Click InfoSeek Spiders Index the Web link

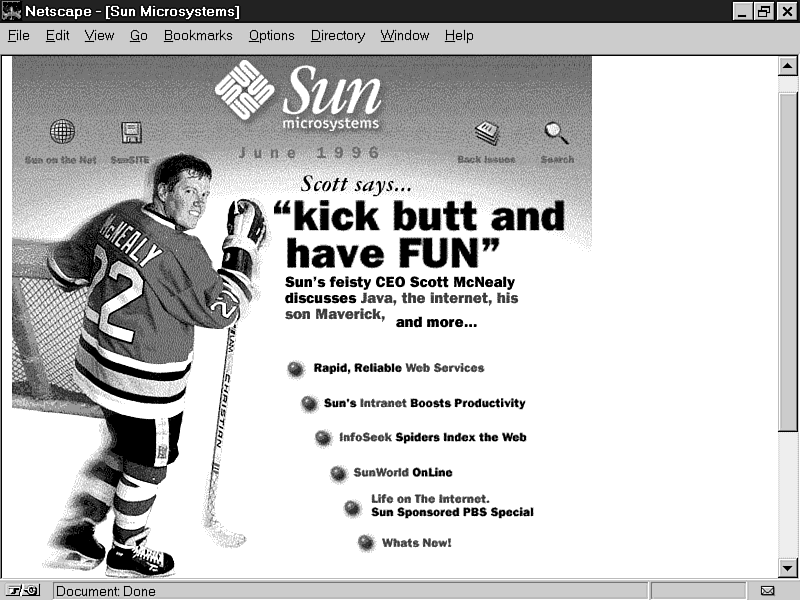(x=432, y=438)
